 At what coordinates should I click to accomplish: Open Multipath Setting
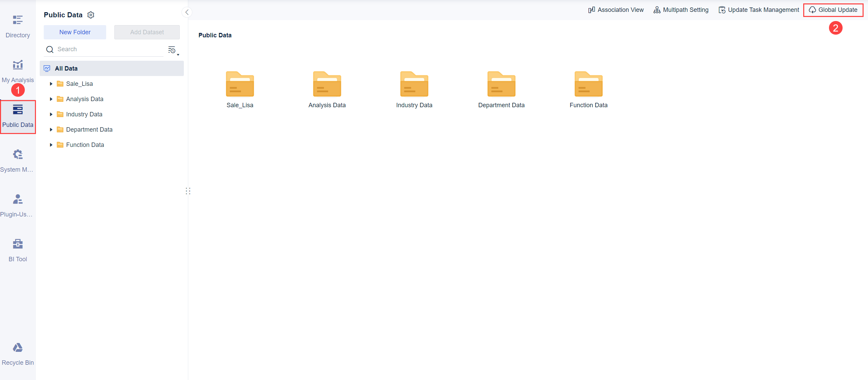point(680,9)
